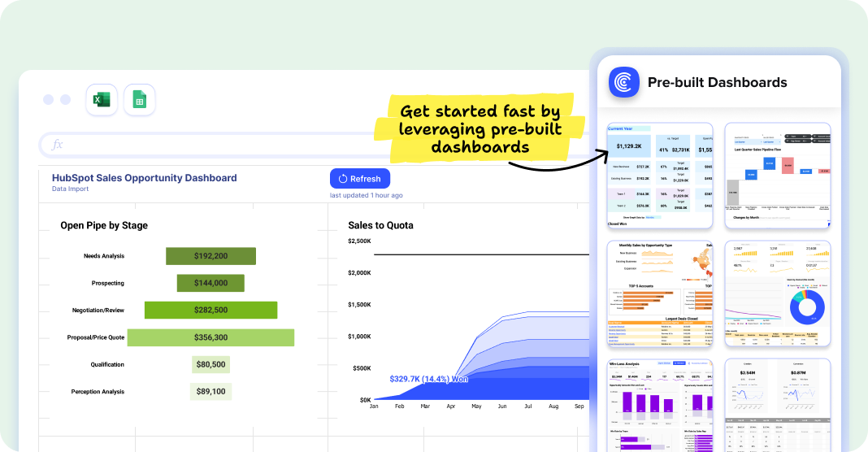Click the Sep month axis label
868x452 pixels.
(x=579, y=406)
